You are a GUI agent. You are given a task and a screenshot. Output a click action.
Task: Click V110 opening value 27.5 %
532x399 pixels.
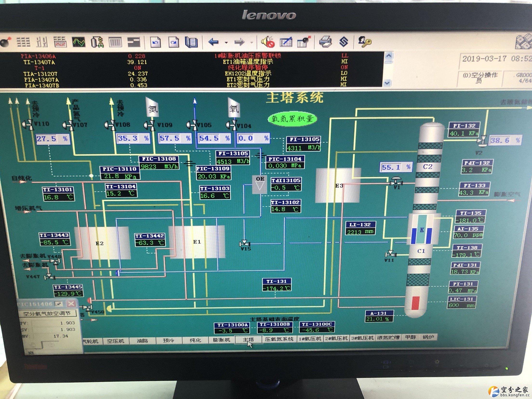[53, 139]
